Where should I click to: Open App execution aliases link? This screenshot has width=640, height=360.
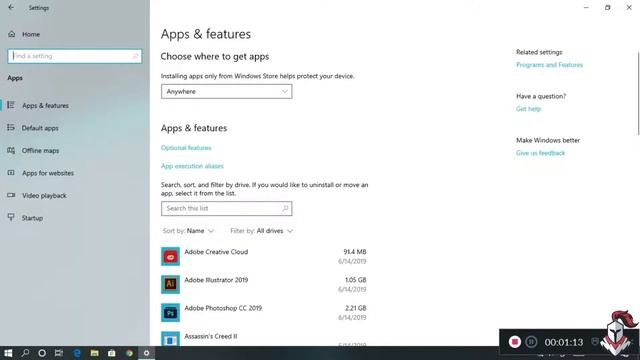pos(192,166)
